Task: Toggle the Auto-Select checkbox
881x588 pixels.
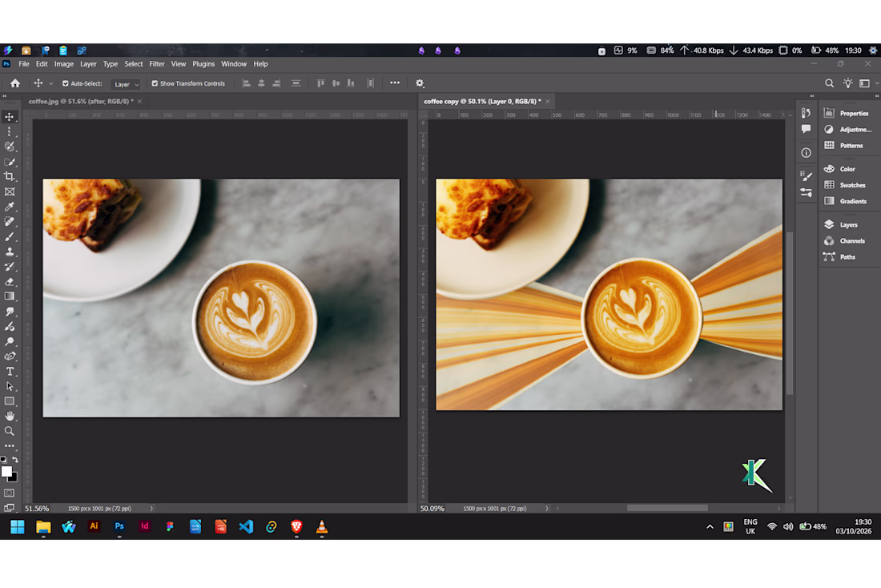Action: (65, 83)
